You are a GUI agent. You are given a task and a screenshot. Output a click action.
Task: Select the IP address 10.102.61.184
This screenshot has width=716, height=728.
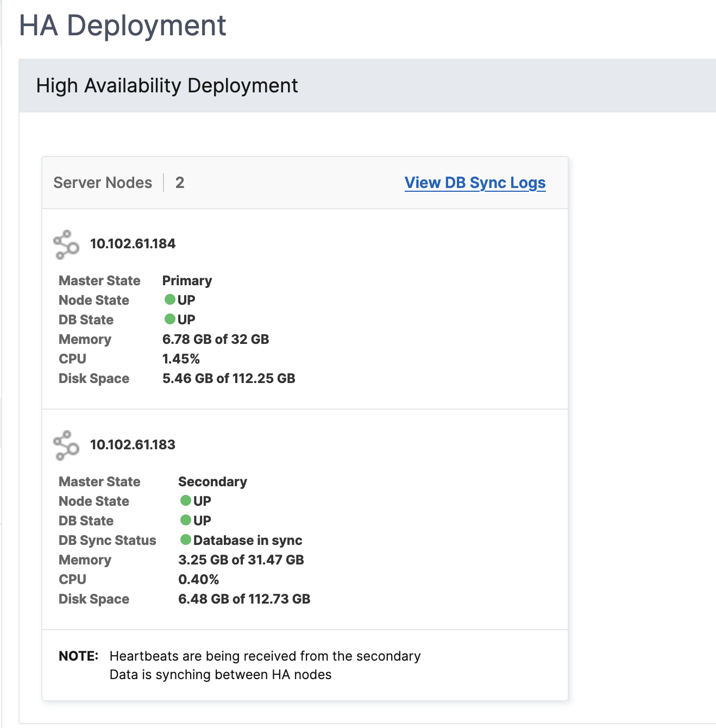[133, 244]
